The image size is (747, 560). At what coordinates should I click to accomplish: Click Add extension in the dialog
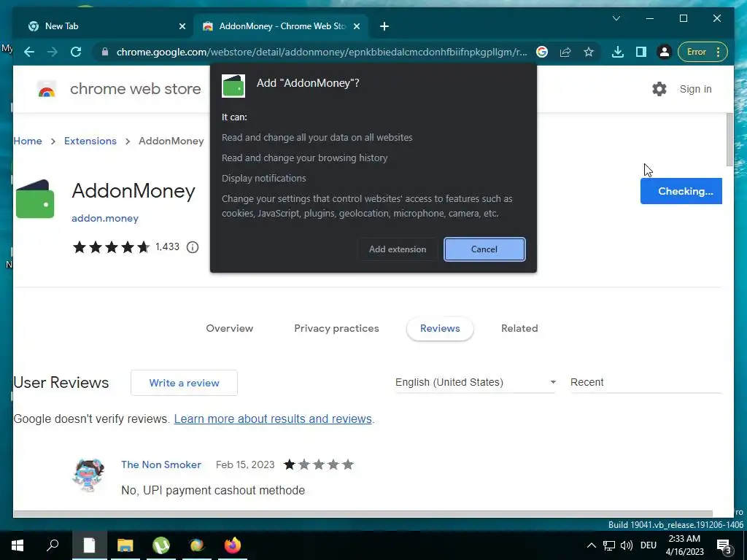[x=398, y=249]
